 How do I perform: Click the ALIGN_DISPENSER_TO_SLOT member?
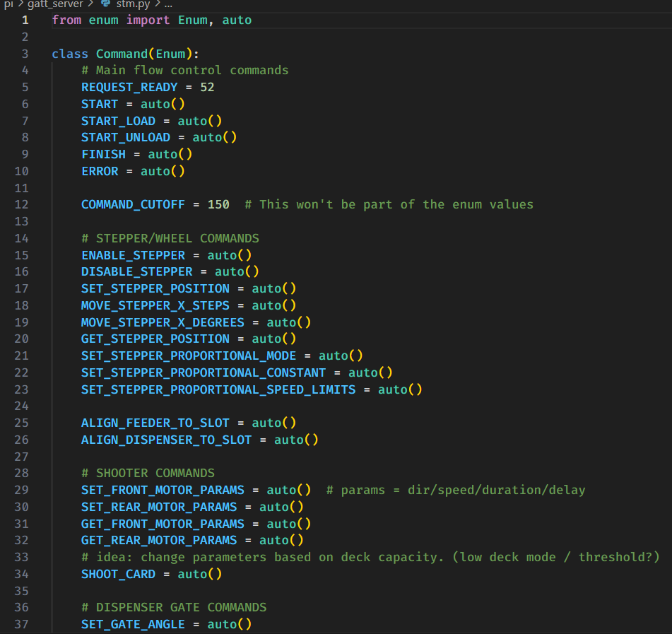[x=166, y=440]
